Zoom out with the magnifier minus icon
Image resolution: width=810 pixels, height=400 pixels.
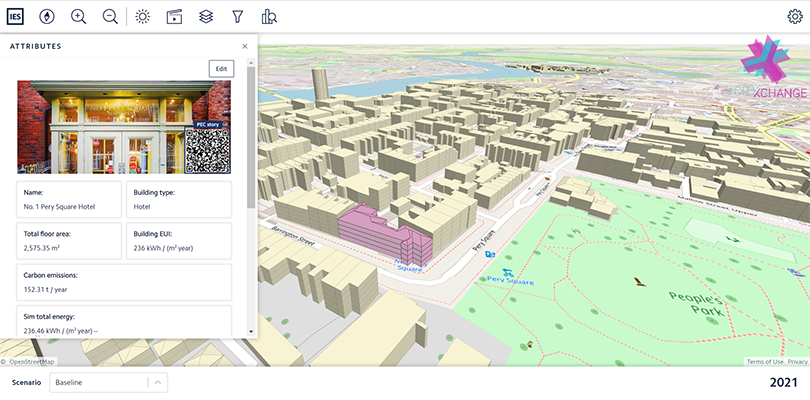click(110, 16)
